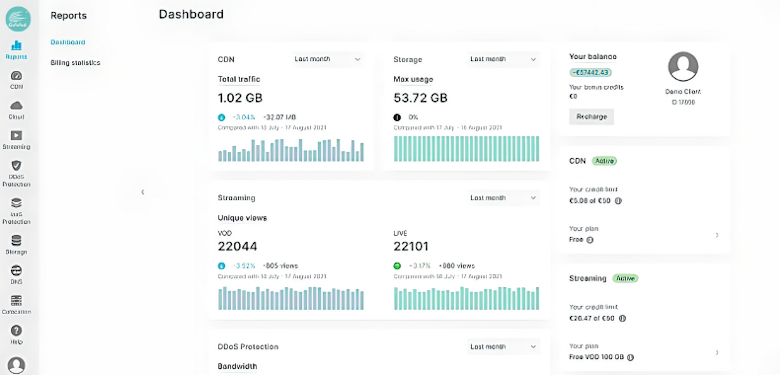This screenshot has width=780, height=375.
Task: Open DDoS Protection shield icon
Action: 16,165
